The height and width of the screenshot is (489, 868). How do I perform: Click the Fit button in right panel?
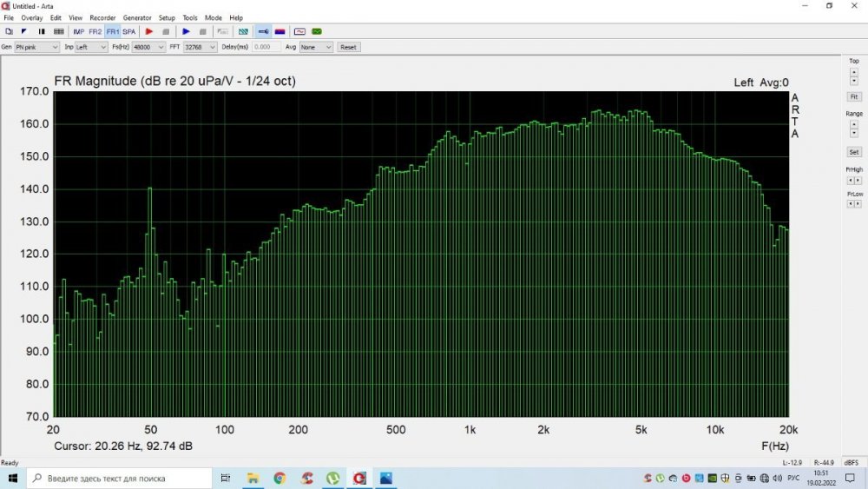pos(854,96)
